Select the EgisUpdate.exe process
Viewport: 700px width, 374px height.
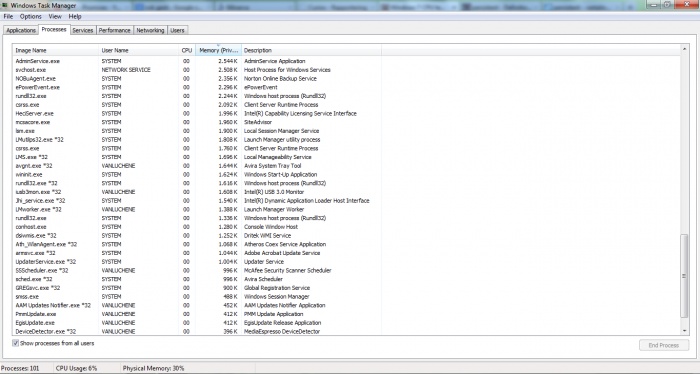point(346,323)
